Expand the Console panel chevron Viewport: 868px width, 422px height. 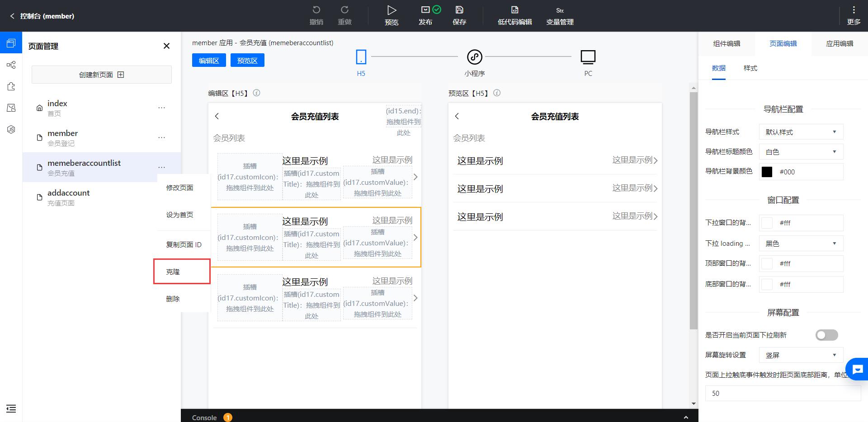click(686, 417)
